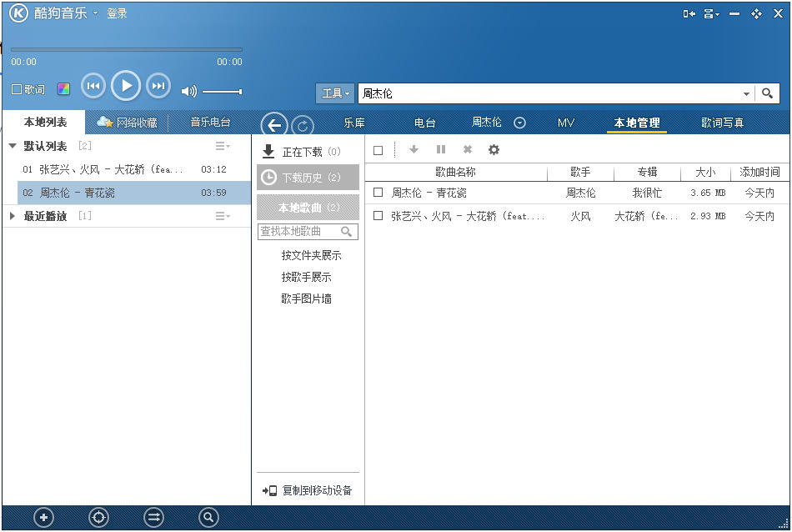Open the 本地管理 tab
This screenshot has height=532, width=792.
(x=636, y=123)
